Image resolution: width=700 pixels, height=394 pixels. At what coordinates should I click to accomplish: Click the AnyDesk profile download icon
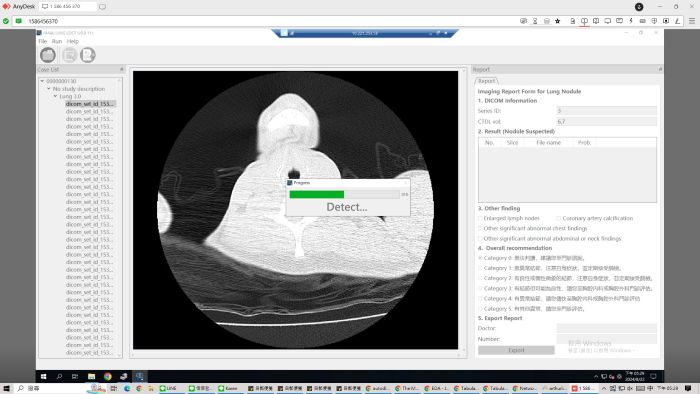(639, 7)
